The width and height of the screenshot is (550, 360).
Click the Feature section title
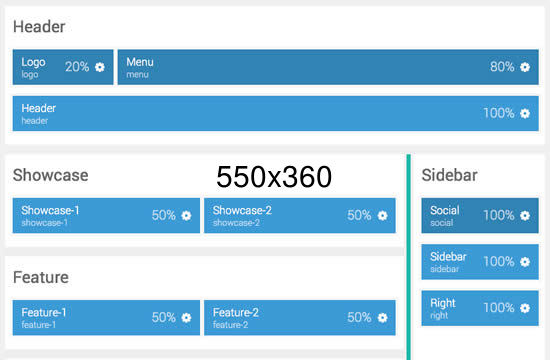pyautogui.click(x=41, y=277)
